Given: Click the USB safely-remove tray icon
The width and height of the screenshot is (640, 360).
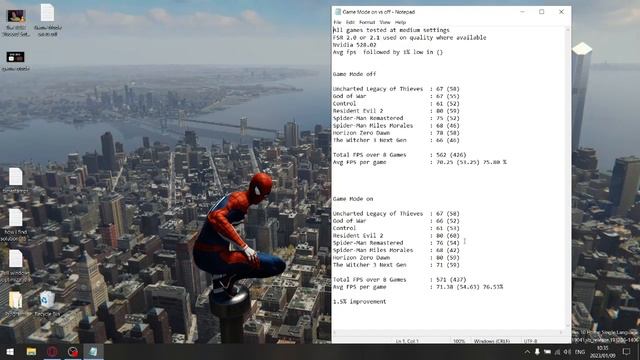Looking at the screenshot, I should (537, 352).
